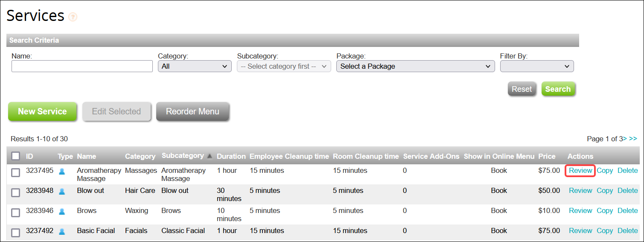Screen dimensions: 644x242
Task: Sort table by Duration column header
Action: [231, 156]
